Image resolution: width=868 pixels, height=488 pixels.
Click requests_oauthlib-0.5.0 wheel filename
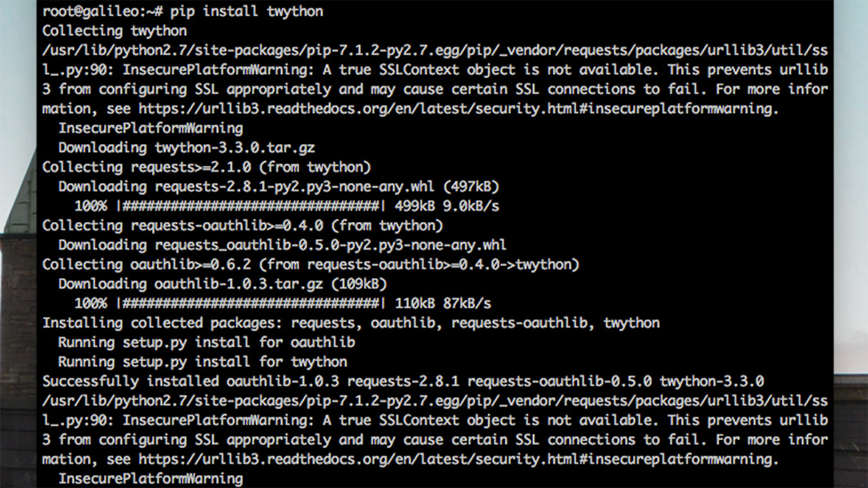coord(331,245)
